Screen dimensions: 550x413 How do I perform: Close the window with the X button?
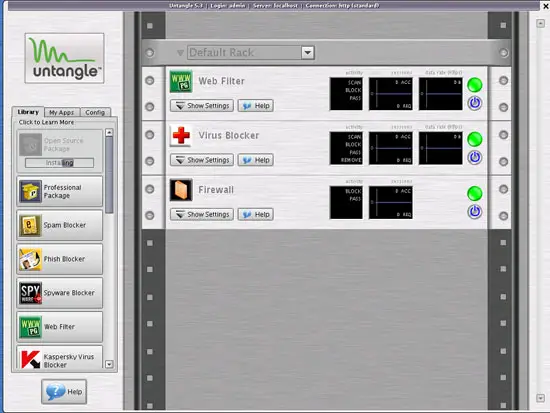(x=546, y=6)
